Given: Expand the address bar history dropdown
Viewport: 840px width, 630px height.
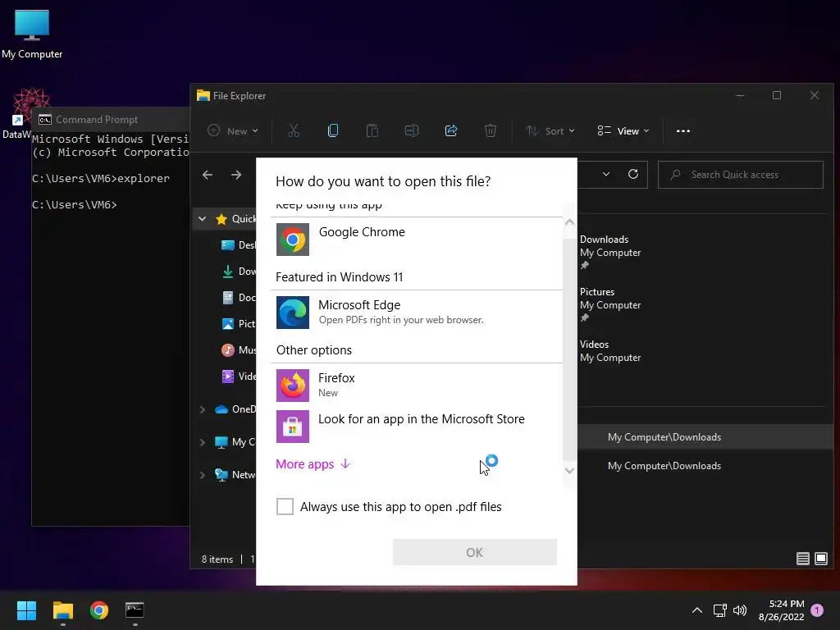Looking at the screenshot, I should pyautogui.click(x=606, y=174).
